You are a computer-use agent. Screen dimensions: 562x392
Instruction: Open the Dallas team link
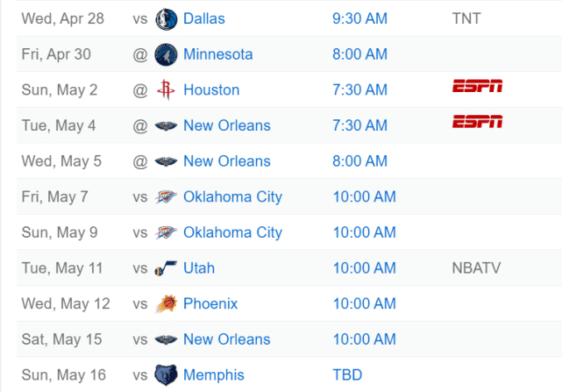(204, 18)
